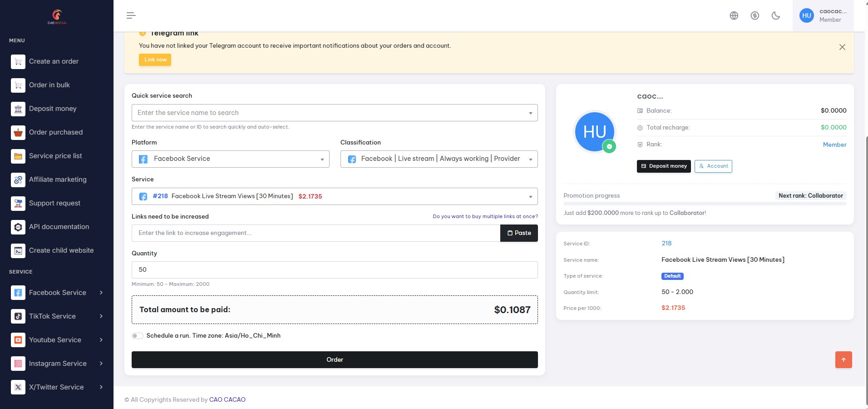868x409 pixels.
Task: Click the total amount $0.1087
Action: click(512, 310)
